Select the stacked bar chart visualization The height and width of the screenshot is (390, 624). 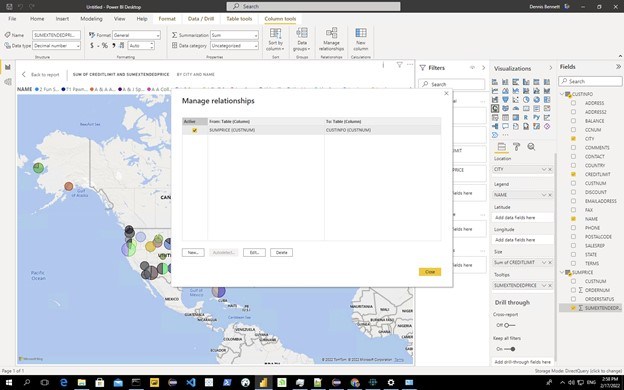pos(495,82)
